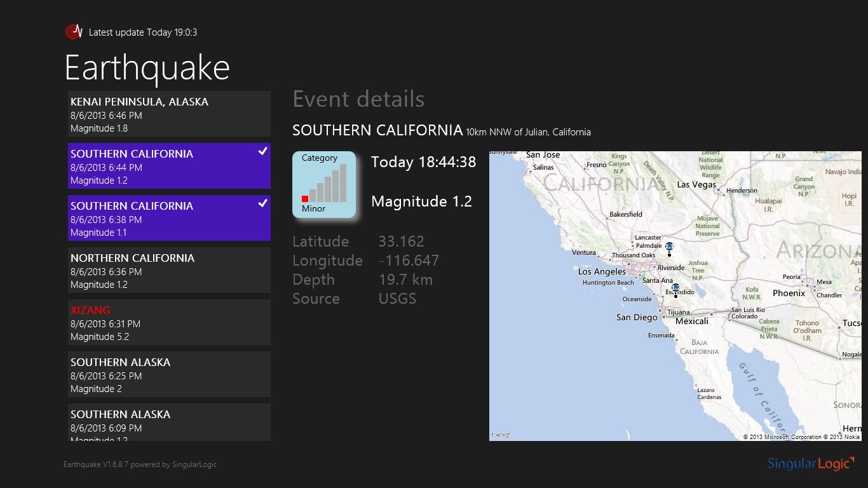Deselect the Southern California 6:44 PM checkmark
Image resolution: width=868 pixels, height=488 pixels.
[262, 151]
